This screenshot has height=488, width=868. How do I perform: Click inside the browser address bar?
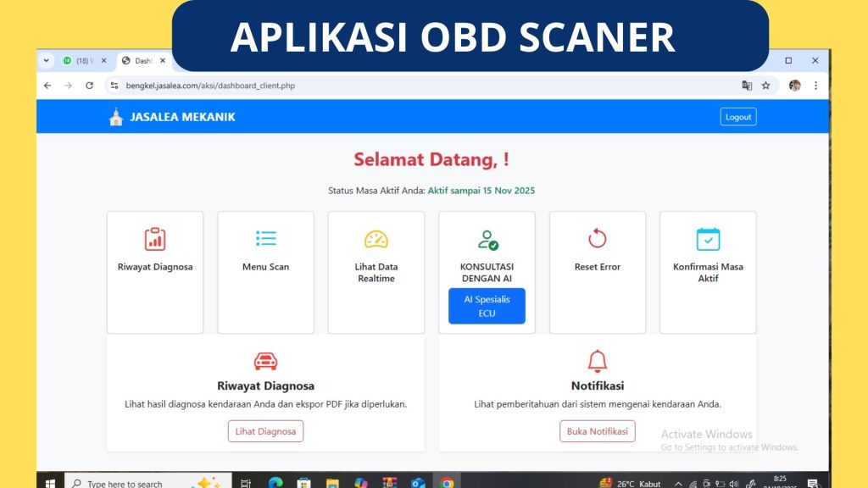click(x=254, y=86)
